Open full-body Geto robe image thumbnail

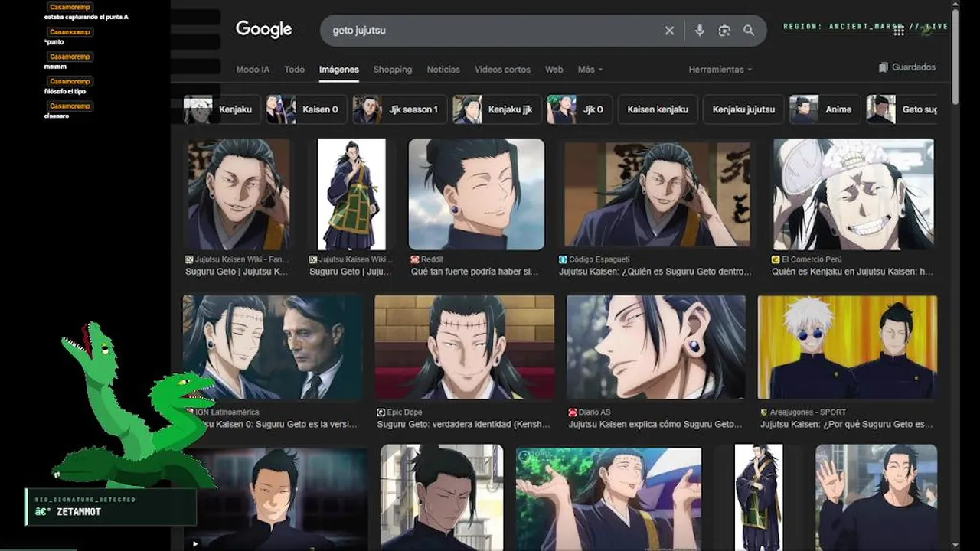tap(351, 194)
